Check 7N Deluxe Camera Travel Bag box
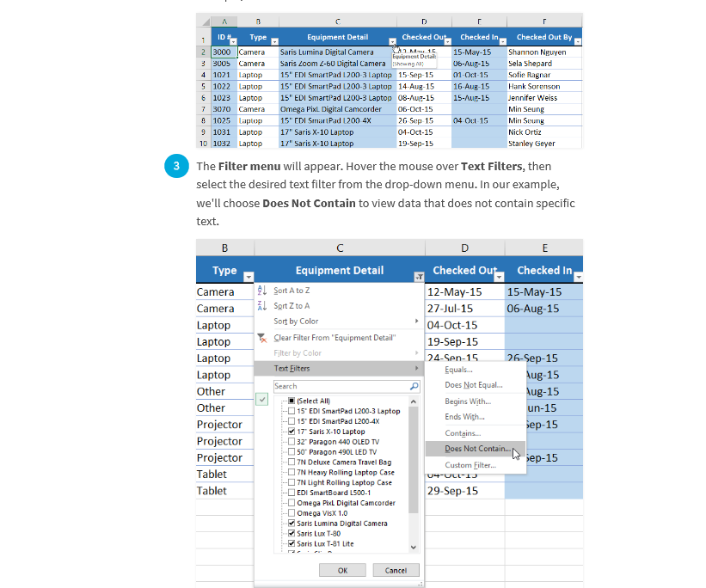Image resolution: width=706 pixels, height=588 pixels. click(292, 462)
